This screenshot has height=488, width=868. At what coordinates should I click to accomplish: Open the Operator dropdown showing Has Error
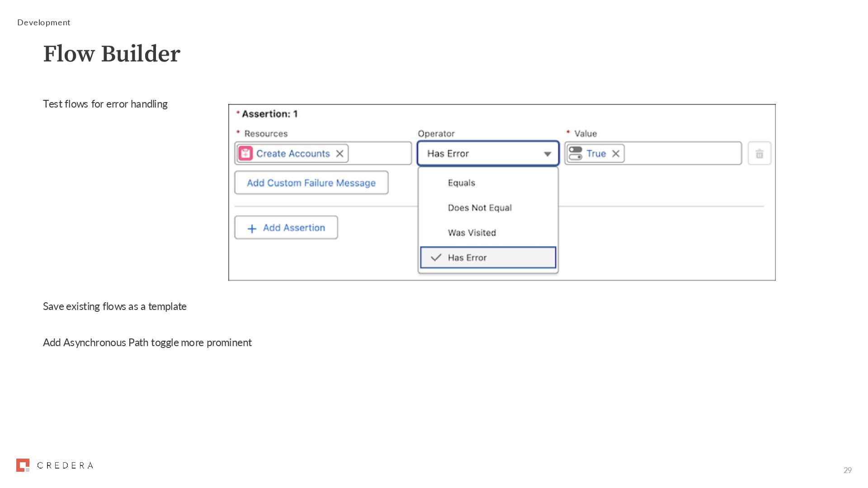pos(488,154)
